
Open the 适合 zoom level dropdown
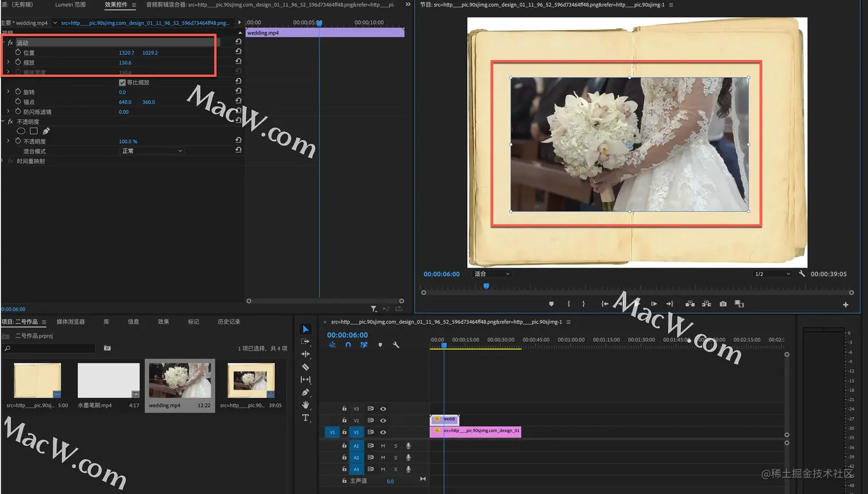492,274
